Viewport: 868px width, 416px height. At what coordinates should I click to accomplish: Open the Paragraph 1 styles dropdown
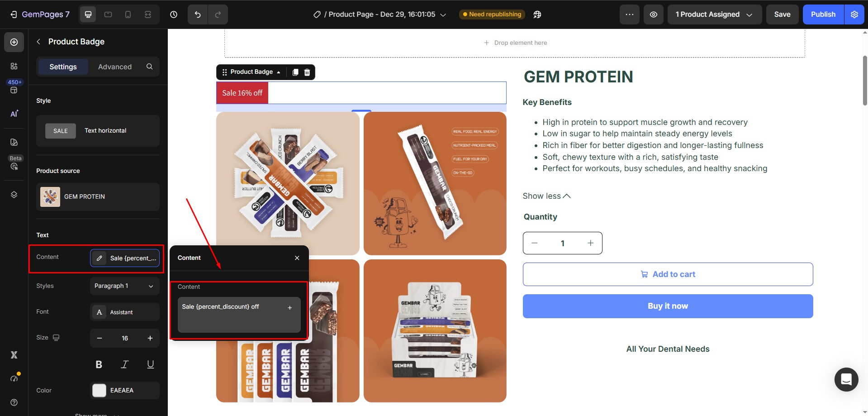[125, 286]
